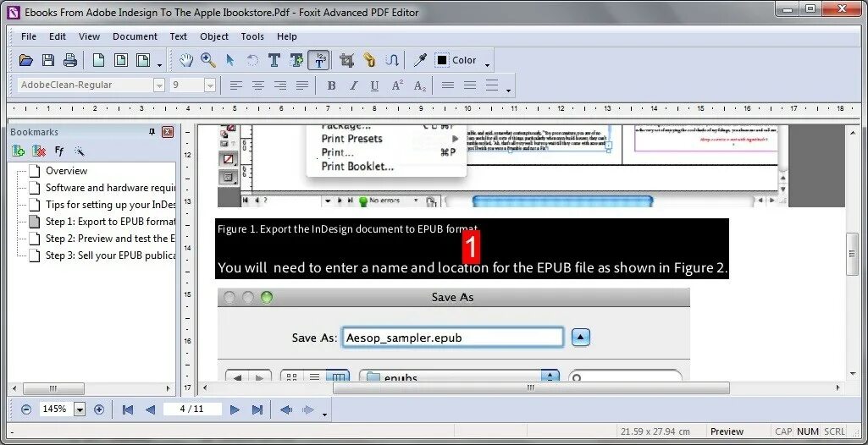The width and height of the screenshot is (868, 445).
Task: Open the File menu
Action: (x=29, y=36)
